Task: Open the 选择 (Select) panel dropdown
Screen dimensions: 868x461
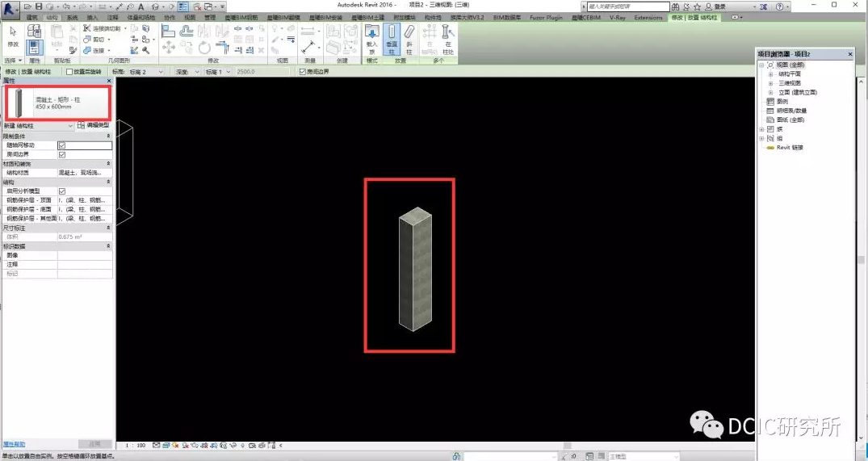Action: 13,61
